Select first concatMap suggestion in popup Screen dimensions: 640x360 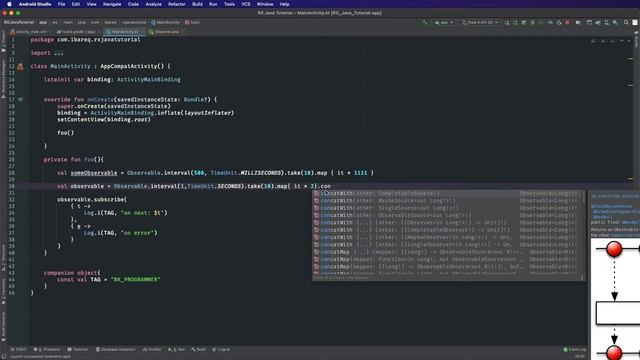pos(447,252)
